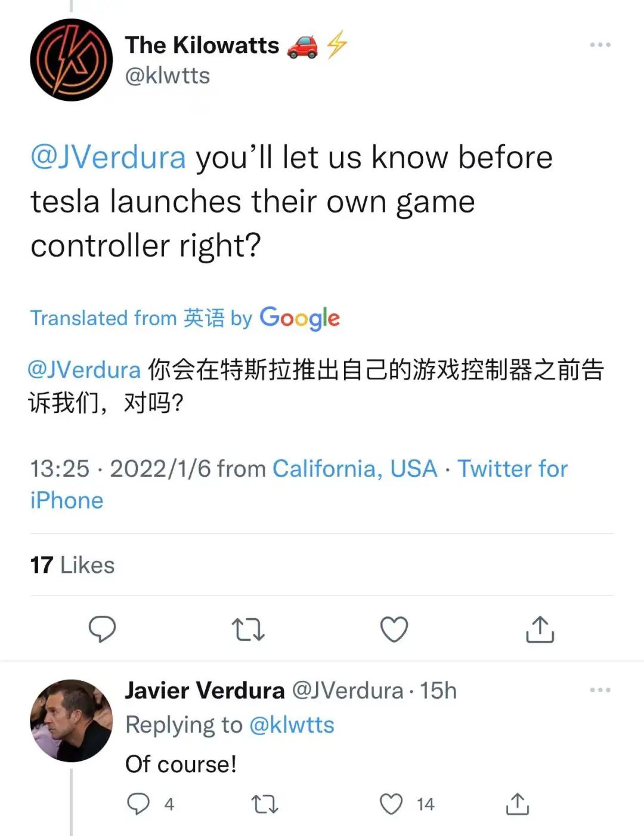The height and width of the screenshot is (836, 644).
Task: Open California, USA location link
Action: click(x=355, y=469)
